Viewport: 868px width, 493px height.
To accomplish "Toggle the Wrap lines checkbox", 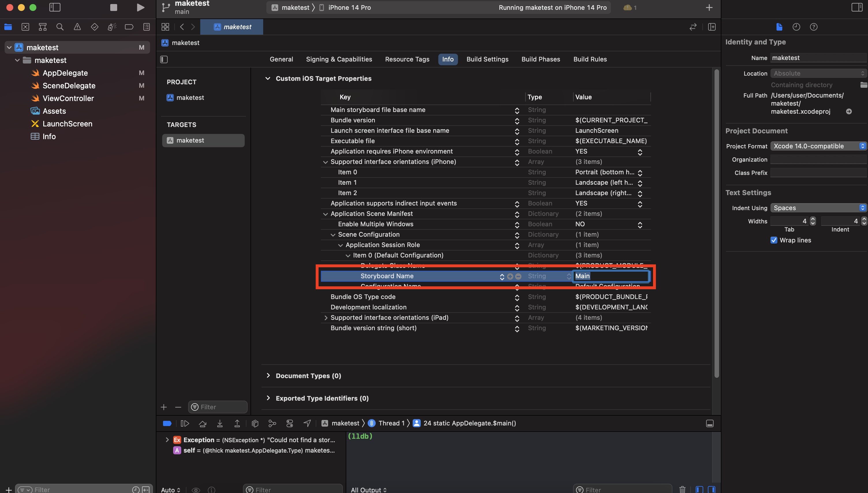I will (x=774, y=240).
